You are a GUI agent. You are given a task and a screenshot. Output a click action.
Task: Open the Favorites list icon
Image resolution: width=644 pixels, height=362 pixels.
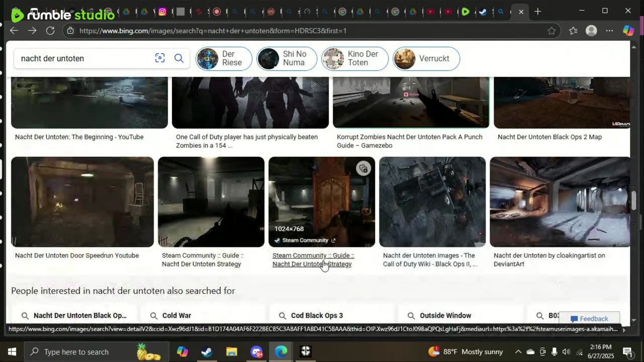coord(573,31)
